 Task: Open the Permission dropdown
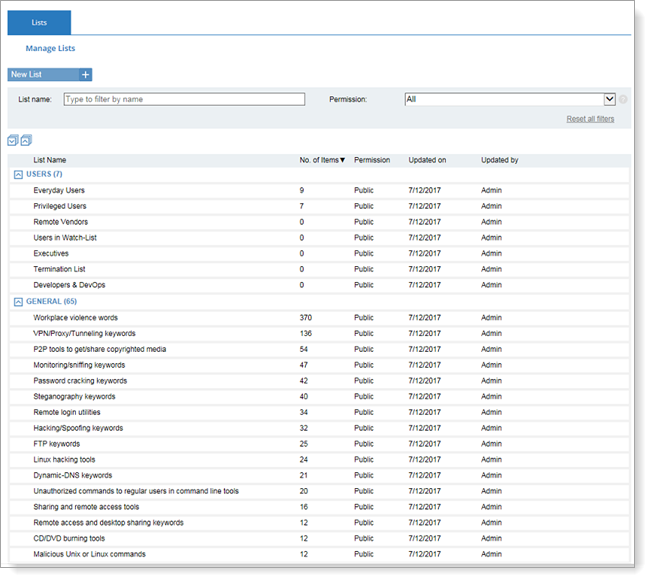[609, 99]
